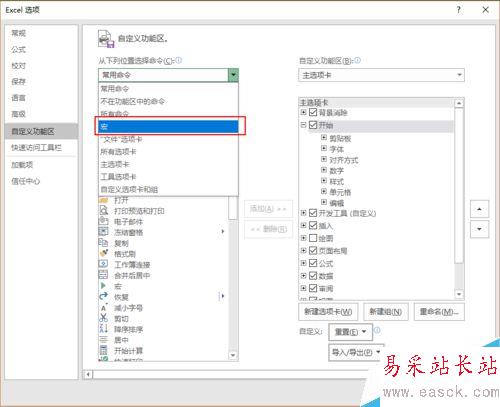Screen dimensions: 500x407
Task: Toggle the 页面布局 checkbox
Action: pos(313,250)
